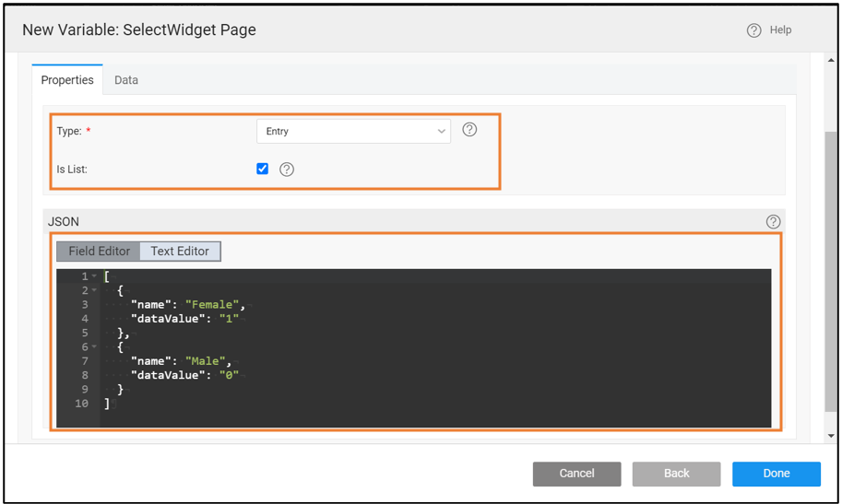Viewport: 842px width, 504px height.
Task: Switch to the Text Editor mode
Action: click(180, 251)
